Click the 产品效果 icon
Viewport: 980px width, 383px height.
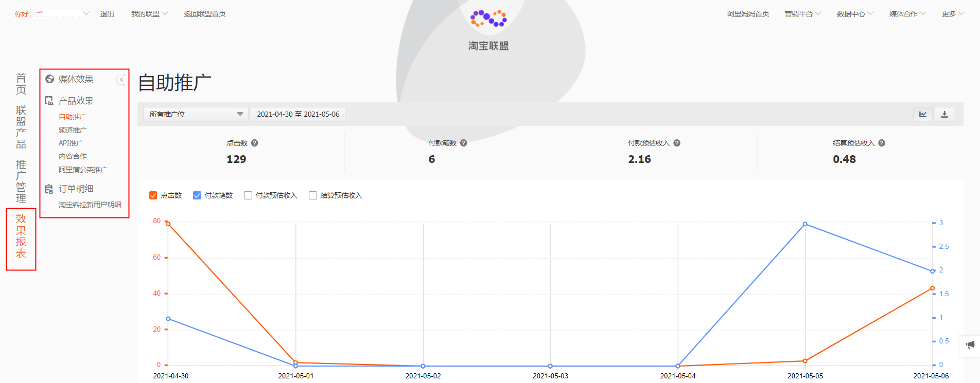pos(49,101)
